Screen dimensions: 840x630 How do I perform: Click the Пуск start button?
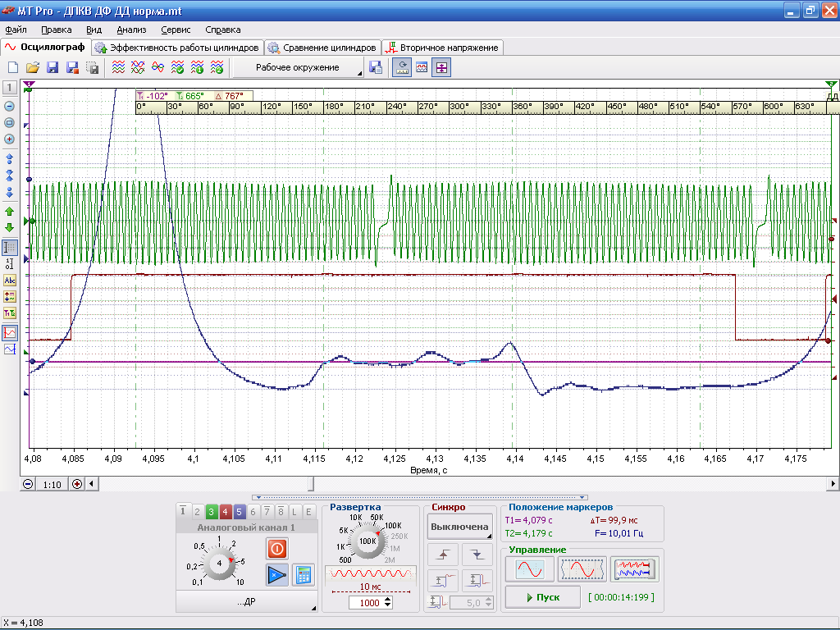(x=543, y=597)
